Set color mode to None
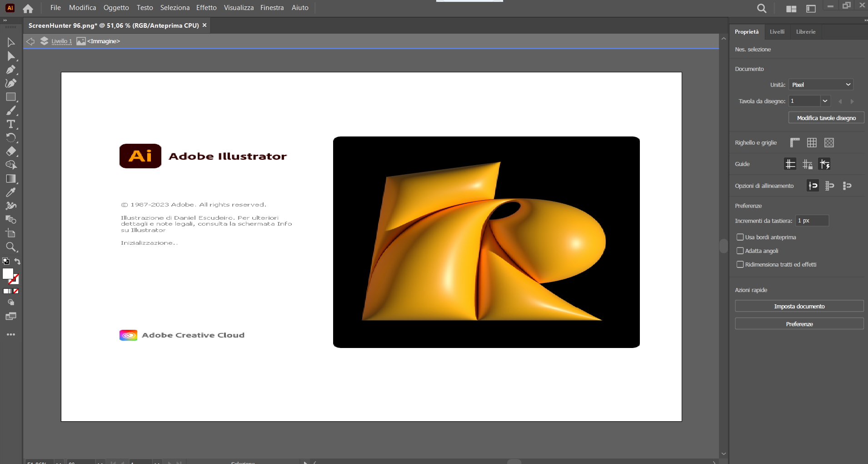The width and height of the screenshot is (868, 464). click(x=16, y=291)
